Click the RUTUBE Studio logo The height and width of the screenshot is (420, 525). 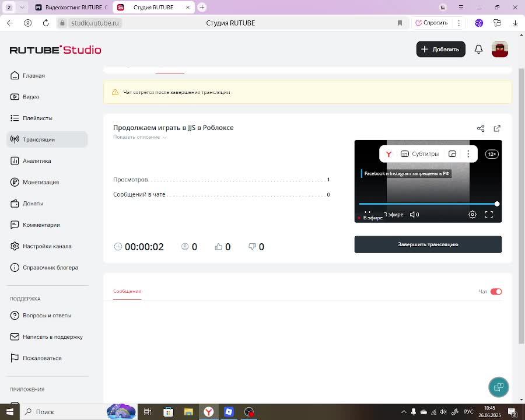[55, 50]
